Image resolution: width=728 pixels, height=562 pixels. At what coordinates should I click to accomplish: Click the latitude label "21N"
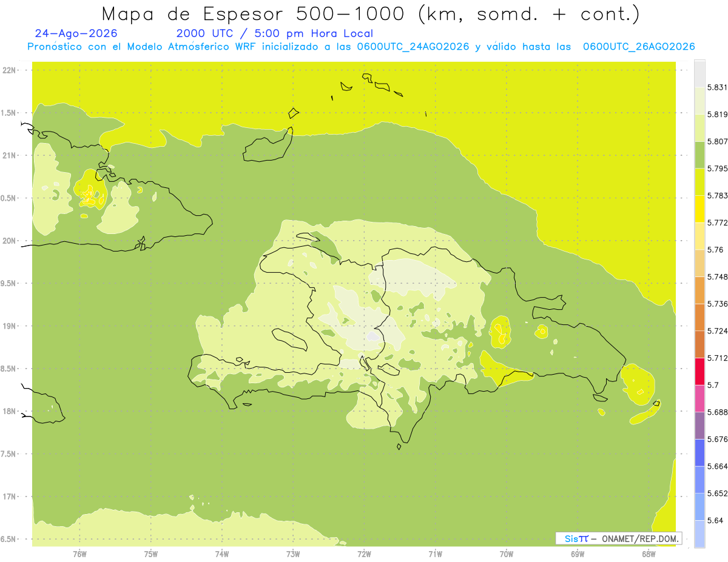[x=10, y=156]
